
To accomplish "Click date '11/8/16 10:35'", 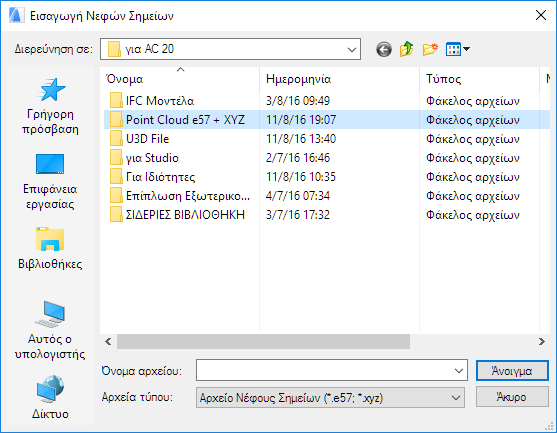I will [301, 177].
